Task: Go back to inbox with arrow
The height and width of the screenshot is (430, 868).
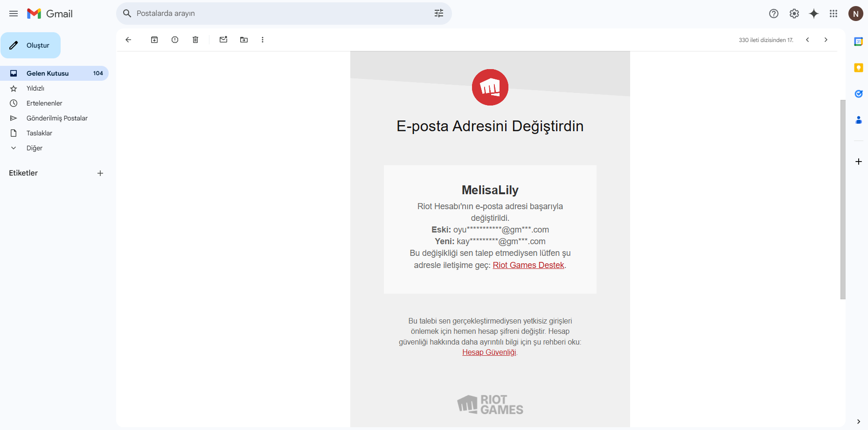Action: (x=128, y=40)
